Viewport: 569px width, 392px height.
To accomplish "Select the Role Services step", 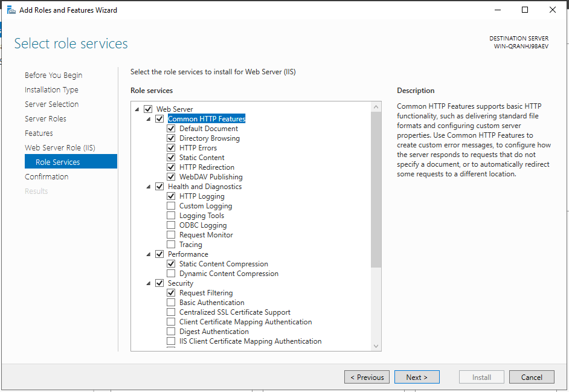I will 71,162.
